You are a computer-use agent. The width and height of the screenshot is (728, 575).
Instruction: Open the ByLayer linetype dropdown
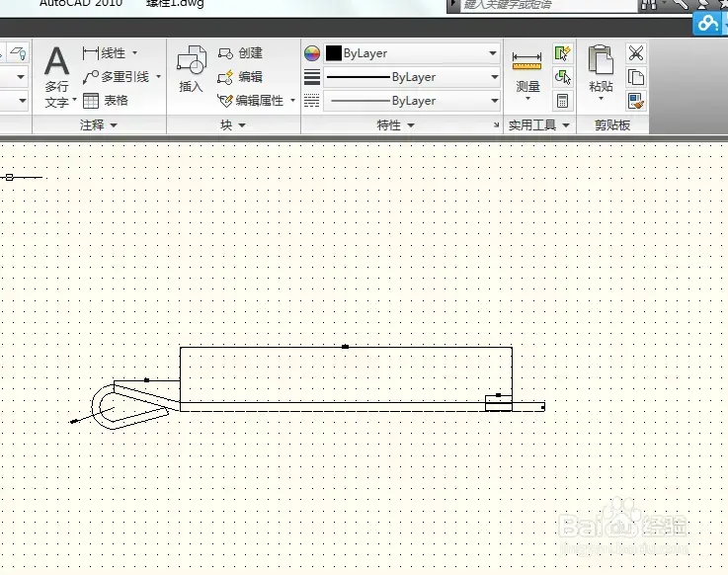coord(495,101)
